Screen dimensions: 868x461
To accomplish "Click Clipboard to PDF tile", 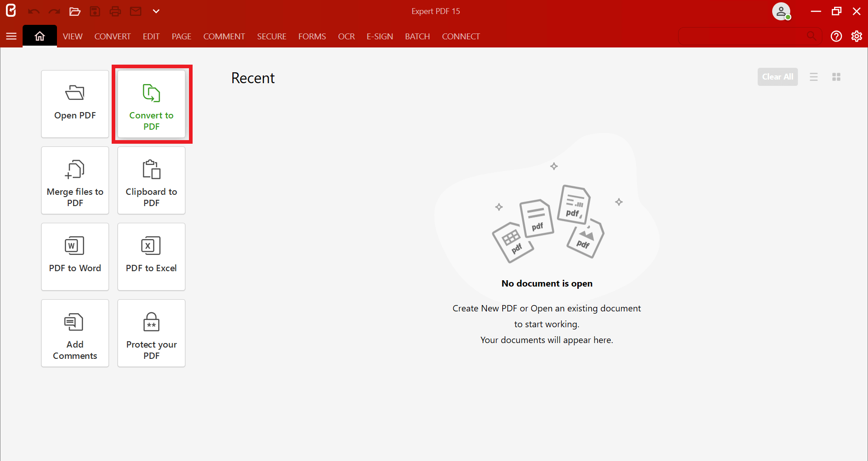I will tap(151, 180).
